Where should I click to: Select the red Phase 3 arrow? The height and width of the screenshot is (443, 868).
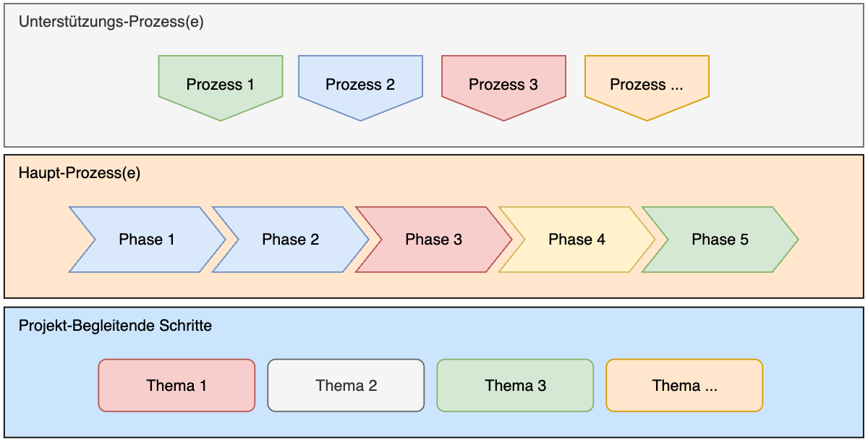point(433,240)
